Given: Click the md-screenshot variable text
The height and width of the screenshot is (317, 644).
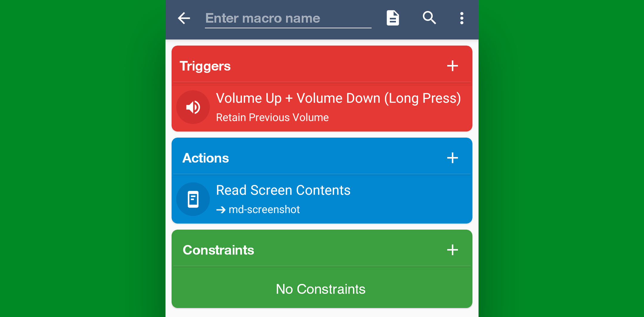Looking at the screenshot, I should tap(264, 210).
